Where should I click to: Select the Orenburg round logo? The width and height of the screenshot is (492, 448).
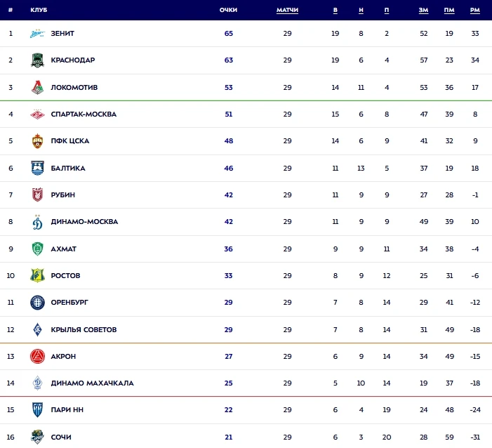click(37, 303)
